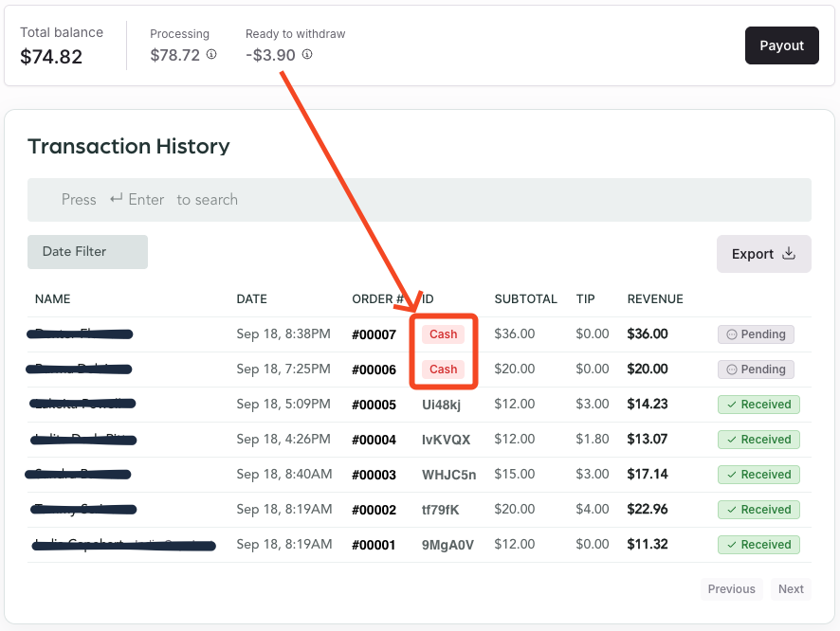Screen dimensions: 840x631
Task: Click the Cash tag on order #00007
Action: click(443, 334)
